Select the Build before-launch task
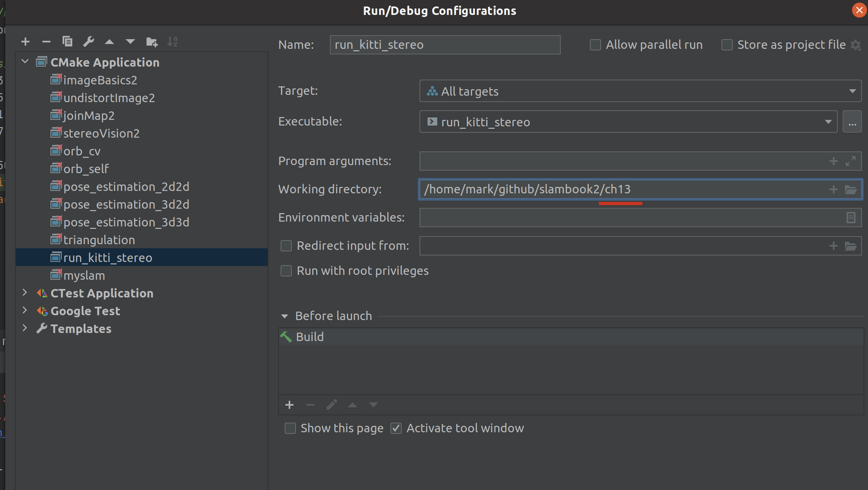The width and height of the screenshot is (868, 490). [571, 337]
